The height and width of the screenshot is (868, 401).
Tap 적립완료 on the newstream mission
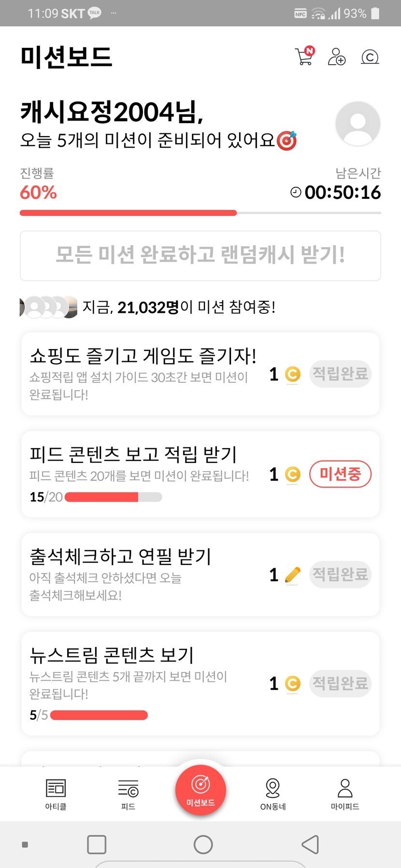340,684
